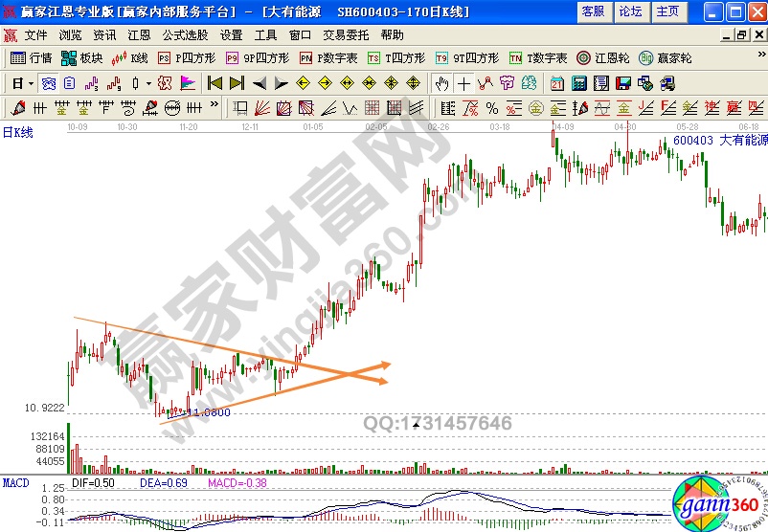Open the calculator tool icon
Viewport: 768px width, 532px height.
tap(579, 82)
